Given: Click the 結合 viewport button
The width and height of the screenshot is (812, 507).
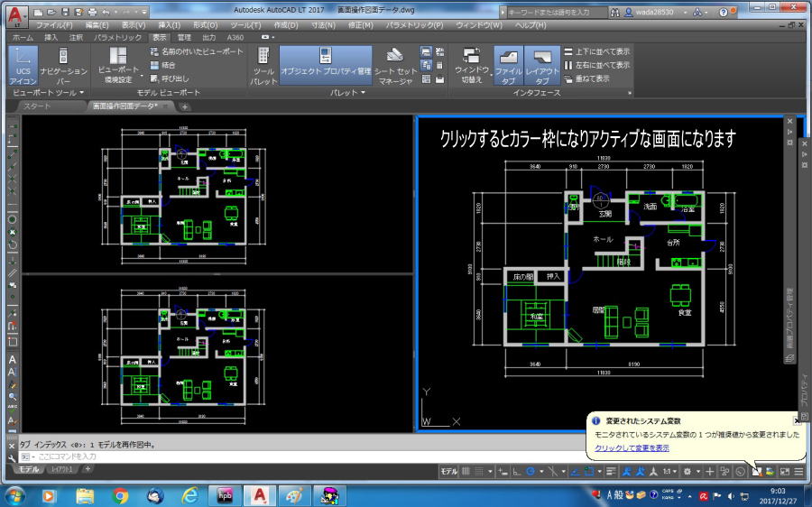Looking at the screenshot, I should (x=162, y=65).
